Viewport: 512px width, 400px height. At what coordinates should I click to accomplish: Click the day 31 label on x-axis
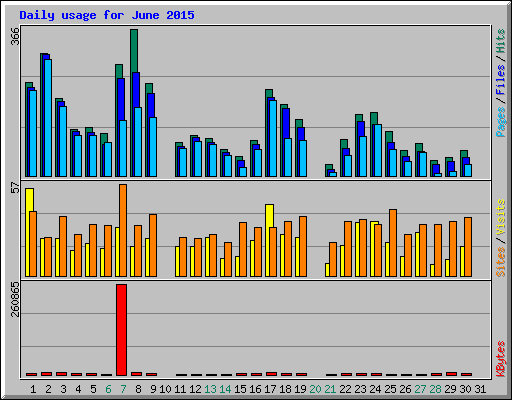[480, 389]
